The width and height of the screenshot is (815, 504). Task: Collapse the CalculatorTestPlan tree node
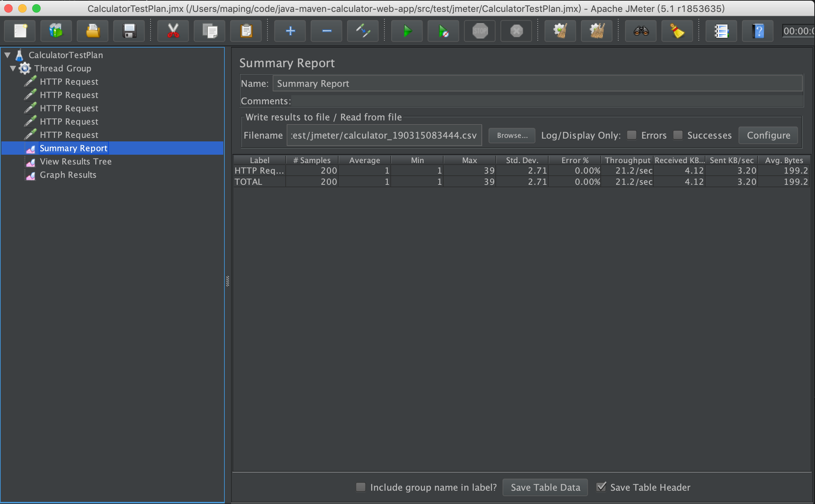pyautogui.click(x=7, y=55)
